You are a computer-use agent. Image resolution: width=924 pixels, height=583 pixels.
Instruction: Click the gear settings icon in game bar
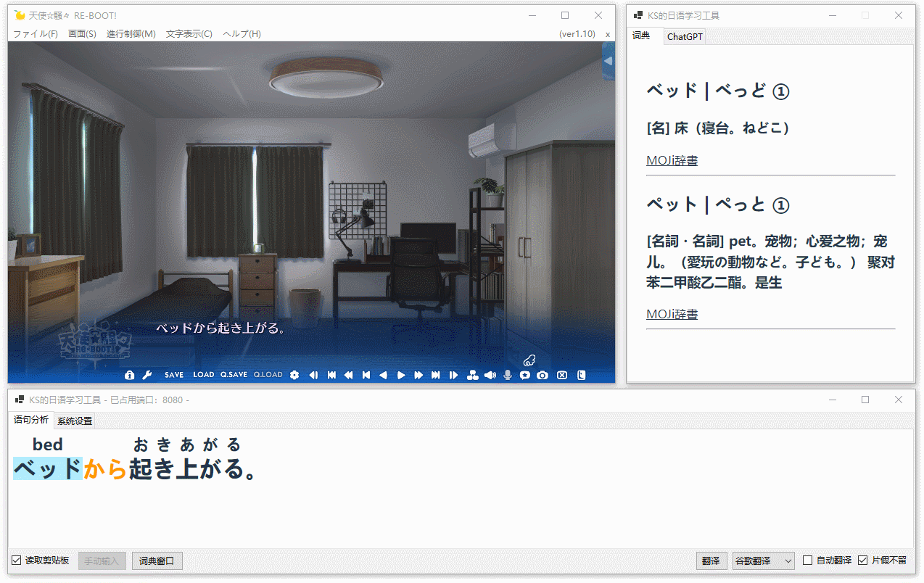[294, 375]
